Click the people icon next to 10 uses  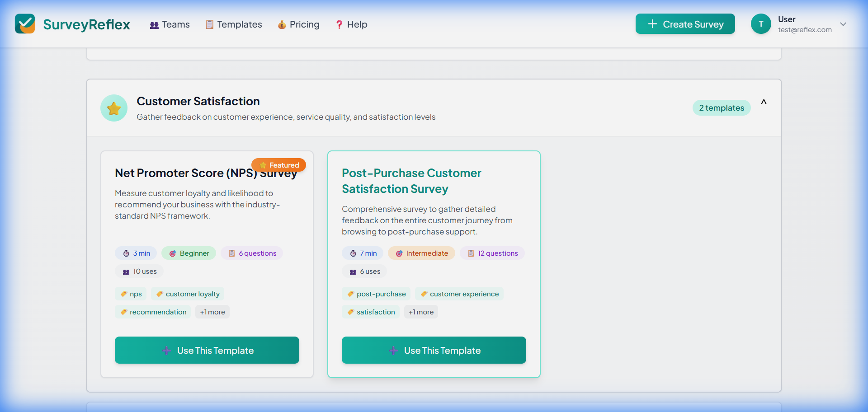click(x=126, y=272)
